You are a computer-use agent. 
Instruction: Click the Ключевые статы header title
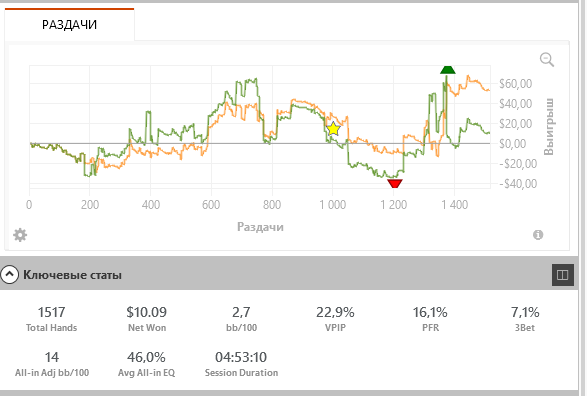pyautogui.click(x=72, y=275)
